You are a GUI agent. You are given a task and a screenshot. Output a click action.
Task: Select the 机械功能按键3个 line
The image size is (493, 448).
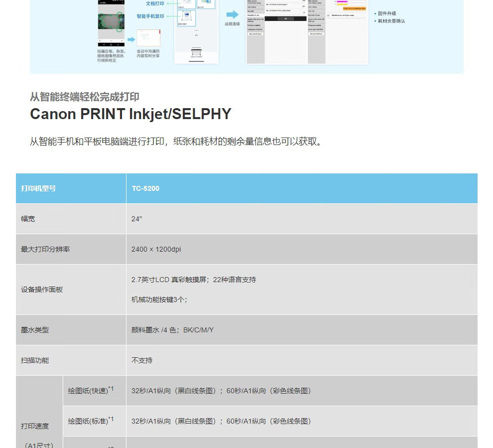click(159, 299)
